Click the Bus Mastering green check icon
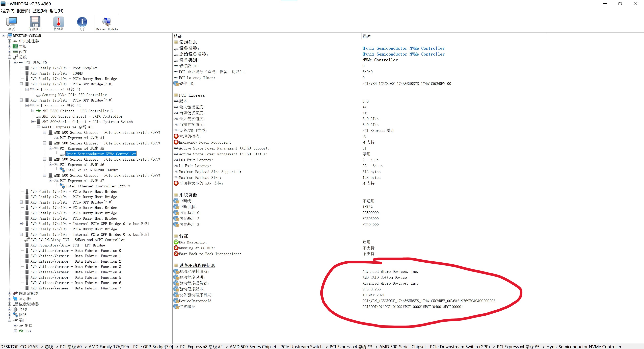 tap(176, 242)
